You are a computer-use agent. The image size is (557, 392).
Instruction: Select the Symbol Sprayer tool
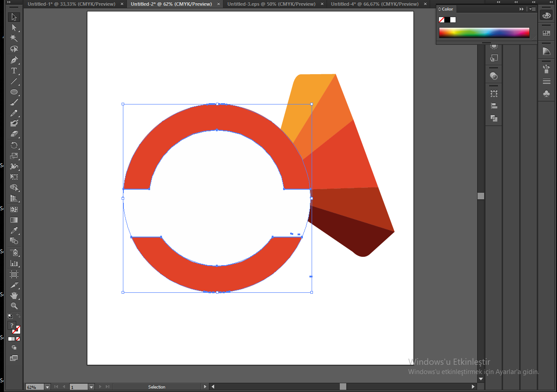[14, 252]
